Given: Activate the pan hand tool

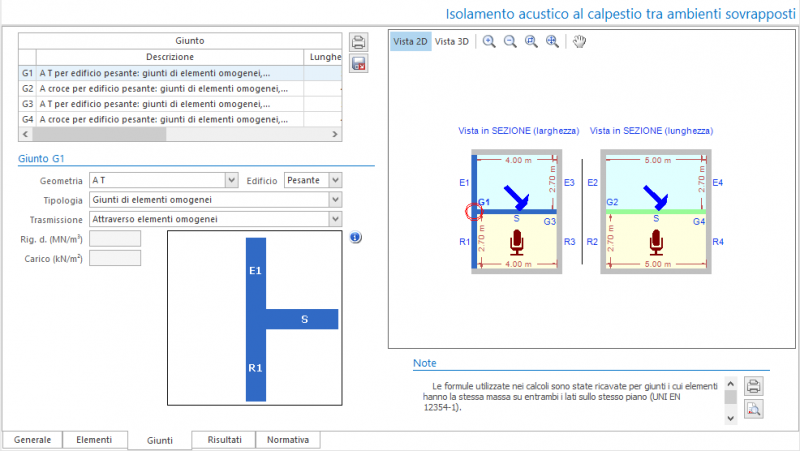Looking at the screenshot, I should tap(579, 41).
